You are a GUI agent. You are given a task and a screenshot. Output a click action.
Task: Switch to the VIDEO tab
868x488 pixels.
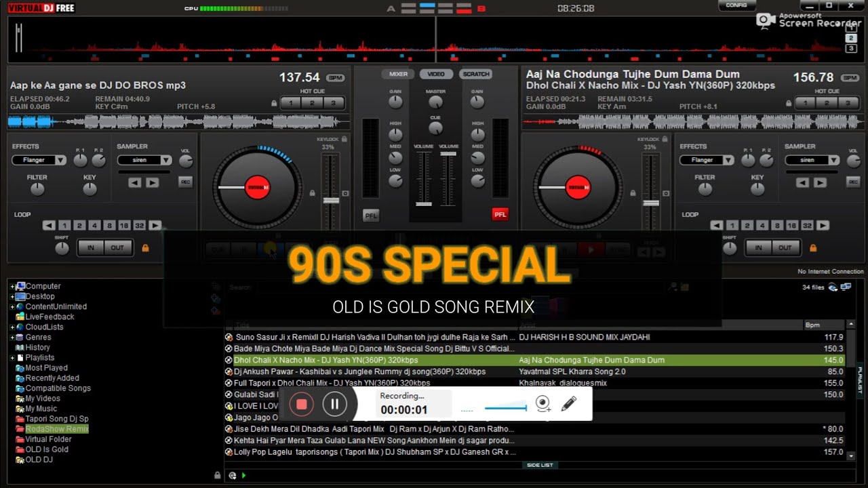point(436,74)
